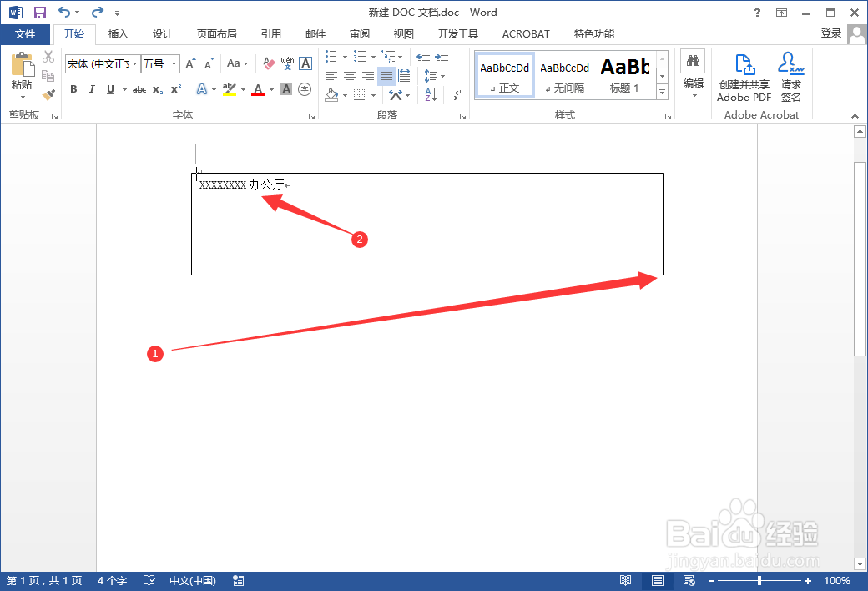
Task: Apply the 无间隔 style
Action: pos(565,76)
